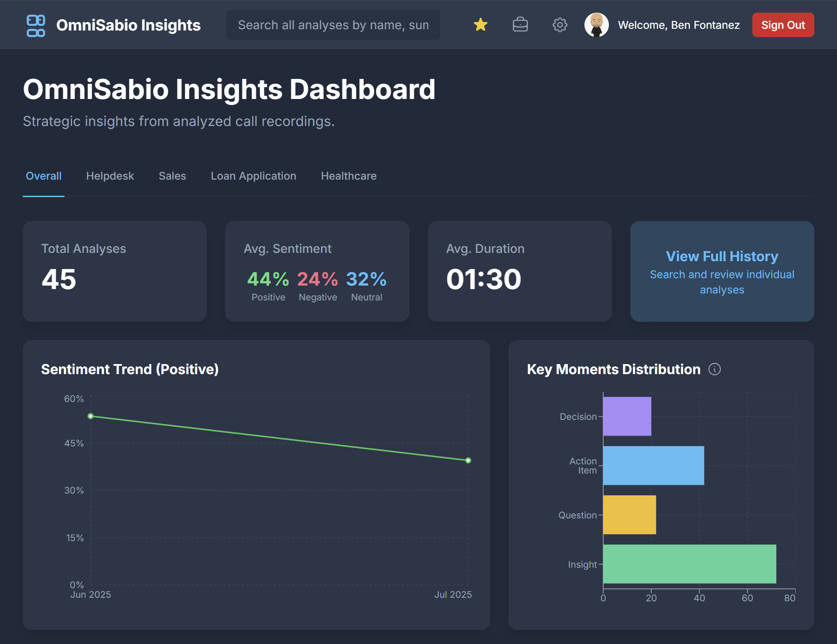Switch to the Helpdesk tab

click(x=109, y=176)
